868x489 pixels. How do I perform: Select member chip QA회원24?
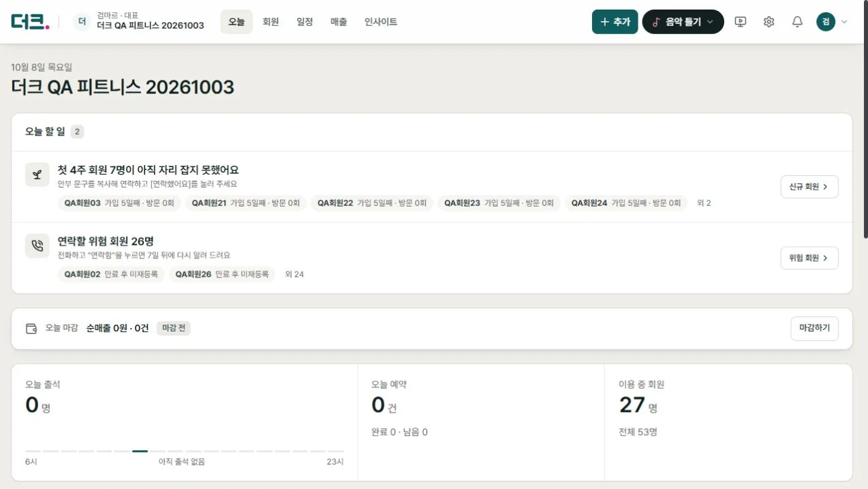pos(625,203)
